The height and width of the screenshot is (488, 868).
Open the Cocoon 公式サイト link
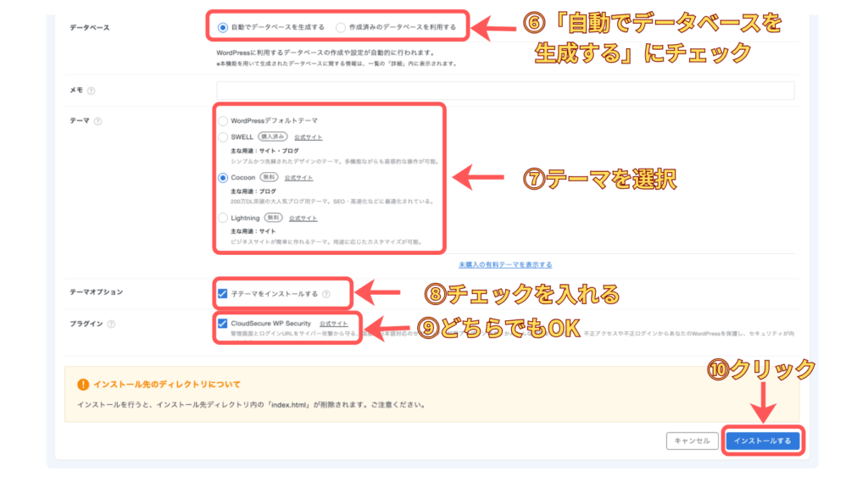(298, 178)
